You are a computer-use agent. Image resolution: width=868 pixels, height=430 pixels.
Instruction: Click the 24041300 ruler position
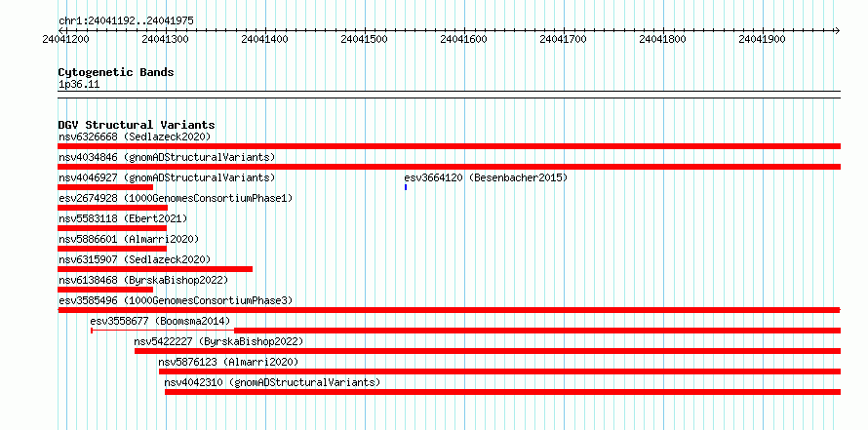pyautogui.click(x=165, y=40)
